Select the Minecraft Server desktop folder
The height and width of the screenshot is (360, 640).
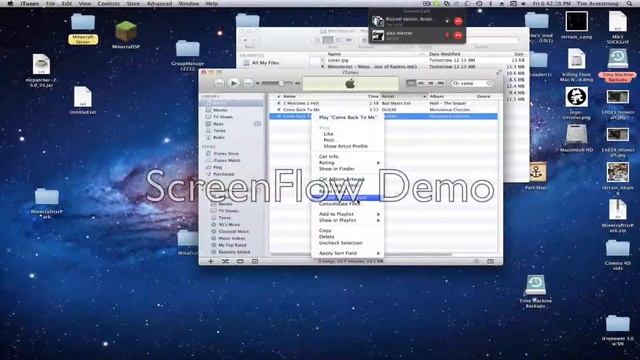[83, 28]
